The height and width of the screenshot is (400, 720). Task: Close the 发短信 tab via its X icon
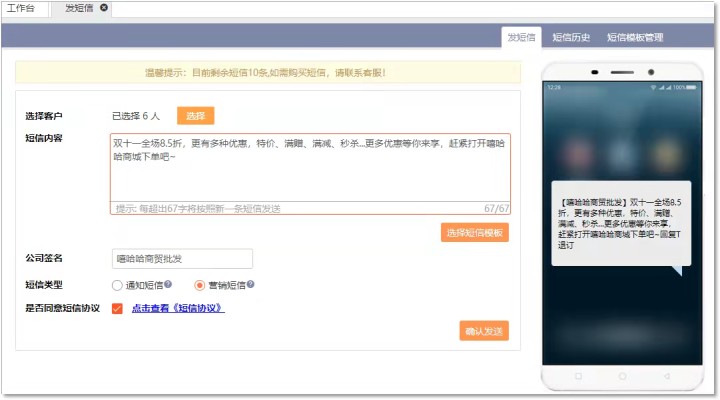click(104, 8)
